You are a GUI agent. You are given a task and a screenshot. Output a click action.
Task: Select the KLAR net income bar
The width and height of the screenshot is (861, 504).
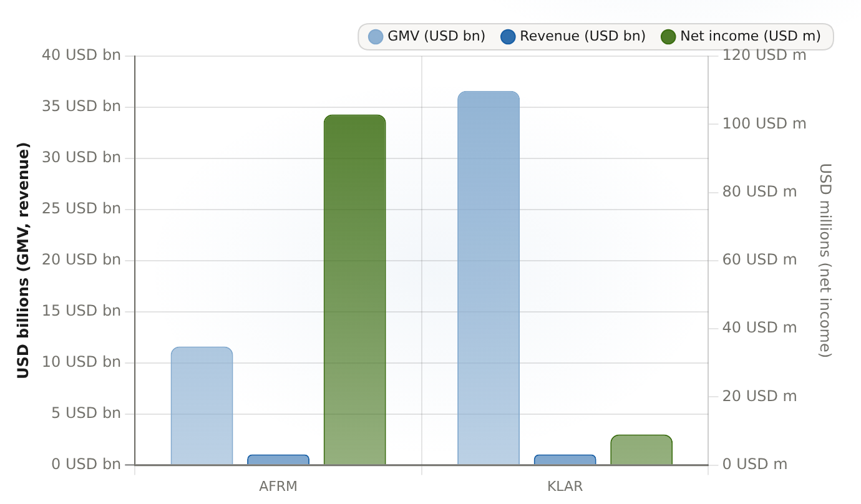click(x=641, y=450)
